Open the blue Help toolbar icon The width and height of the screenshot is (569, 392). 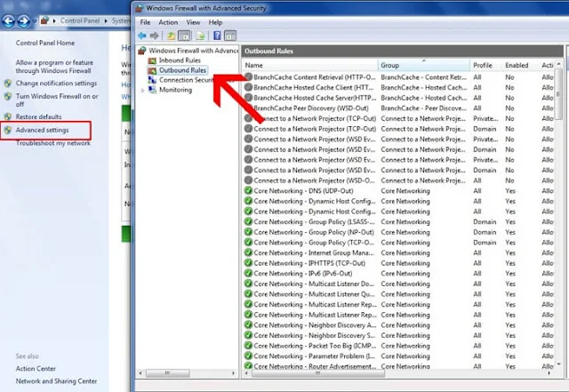click(217, 36)
